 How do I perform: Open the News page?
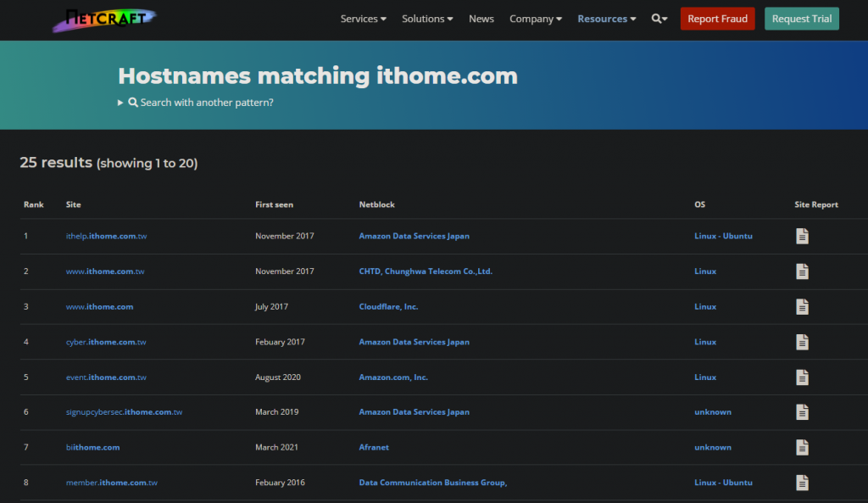481,19
